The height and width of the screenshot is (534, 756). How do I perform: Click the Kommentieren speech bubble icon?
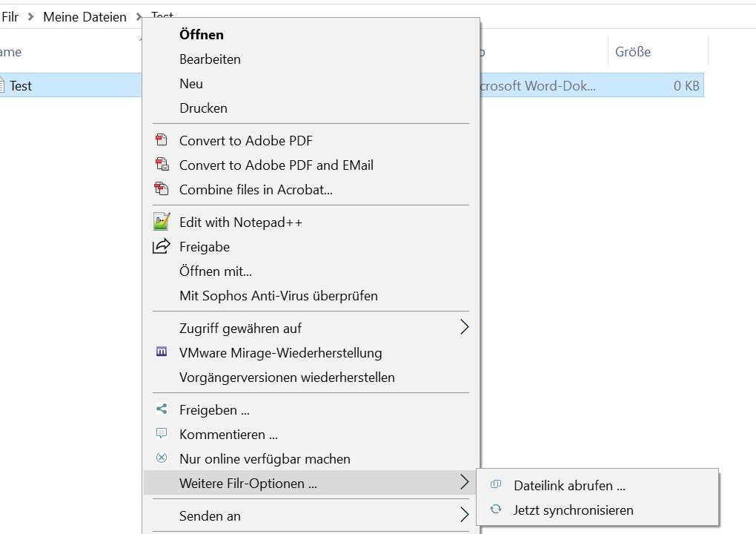[161, 434]
